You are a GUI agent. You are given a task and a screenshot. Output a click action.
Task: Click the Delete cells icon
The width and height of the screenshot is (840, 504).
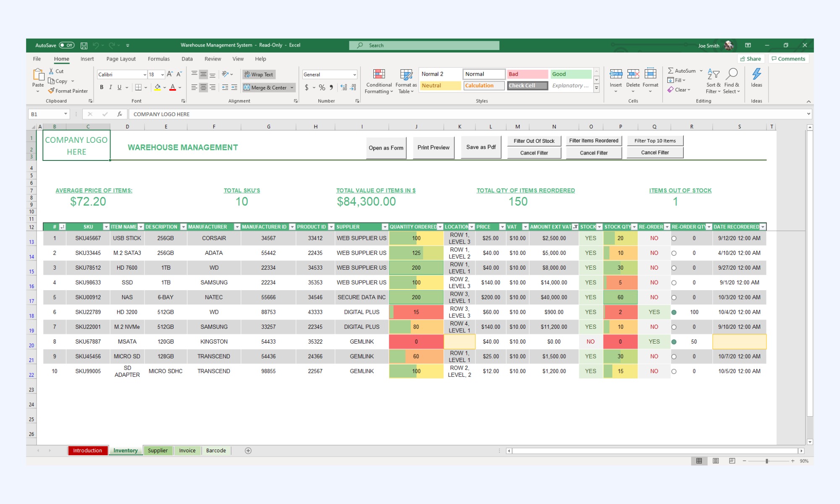(633, 75)
